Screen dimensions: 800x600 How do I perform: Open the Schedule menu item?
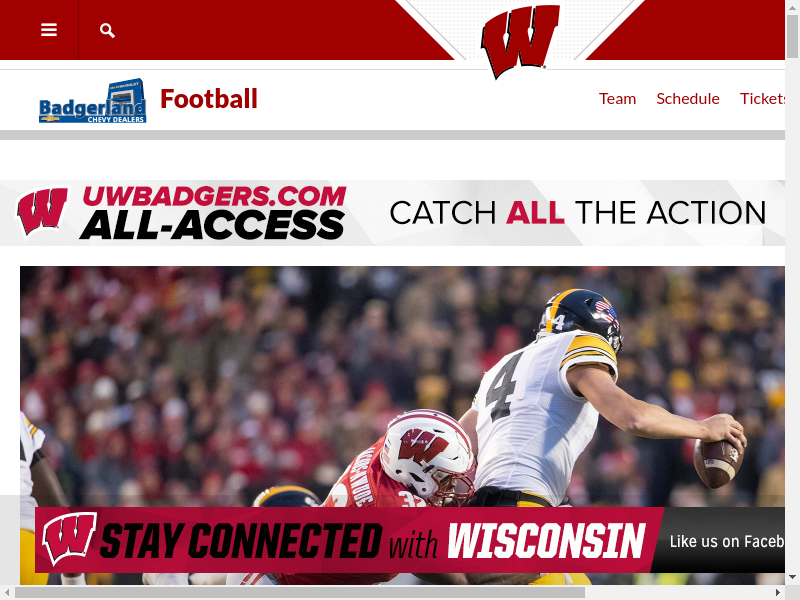pyautogui.click(x=688, y=98)
